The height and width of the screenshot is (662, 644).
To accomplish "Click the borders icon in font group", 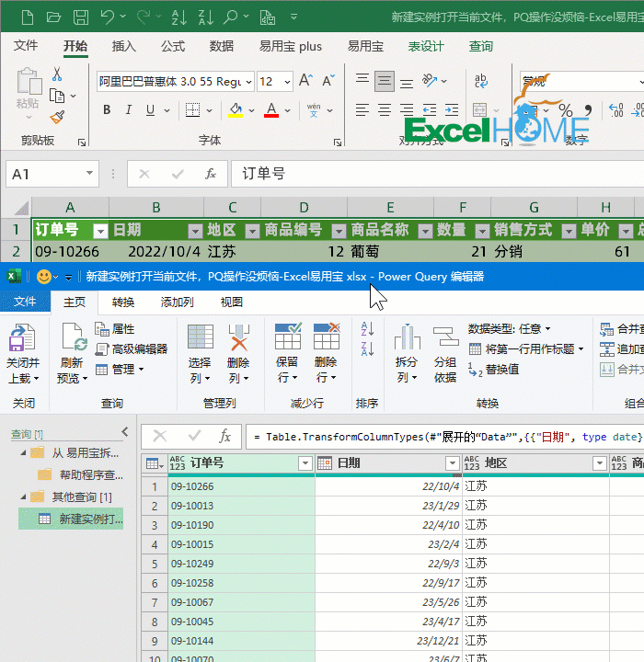I will (x=192, y=110).
